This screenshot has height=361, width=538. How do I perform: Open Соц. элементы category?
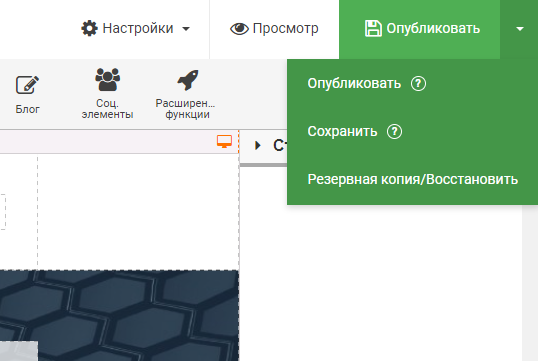(107, 93)
